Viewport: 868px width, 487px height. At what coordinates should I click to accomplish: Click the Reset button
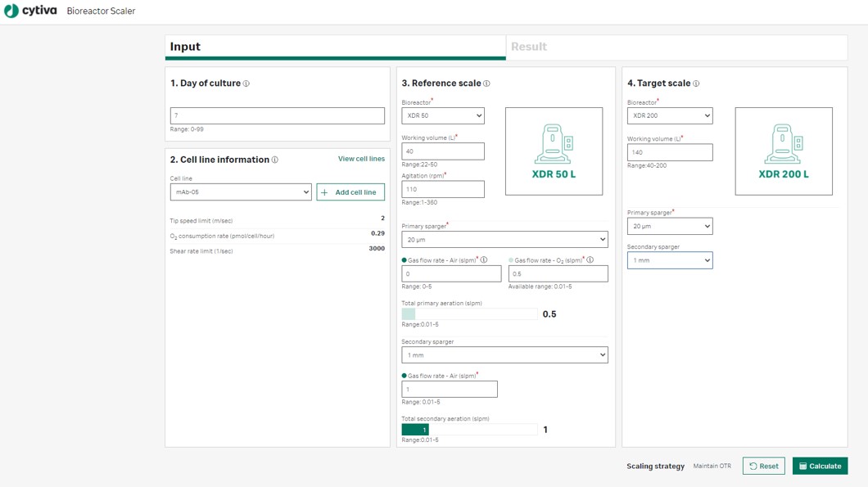point(763,467)
